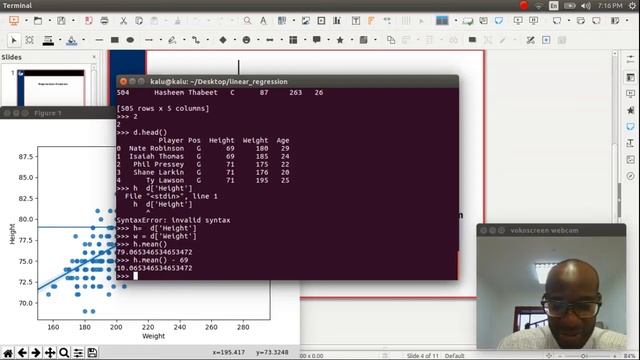Save the presentation via the save icon
The width and height of the screenshot is (640, 360).
(x=61, y=20)
